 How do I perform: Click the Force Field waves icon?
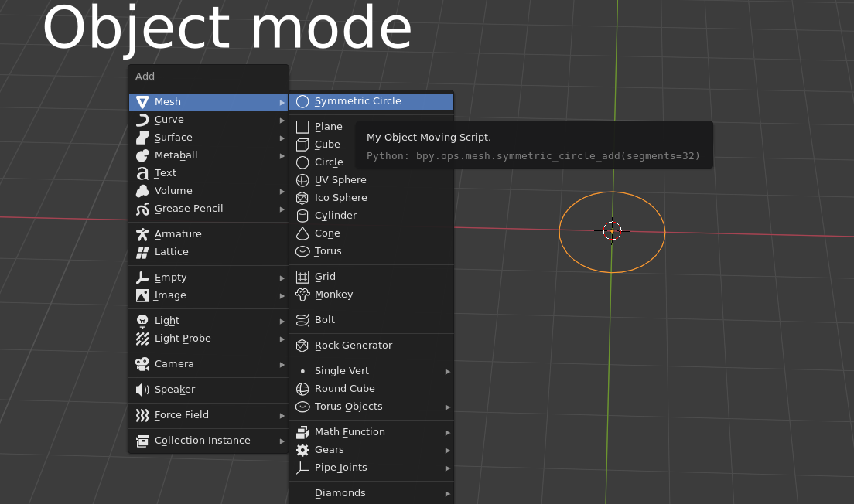(x=142, y=415)
